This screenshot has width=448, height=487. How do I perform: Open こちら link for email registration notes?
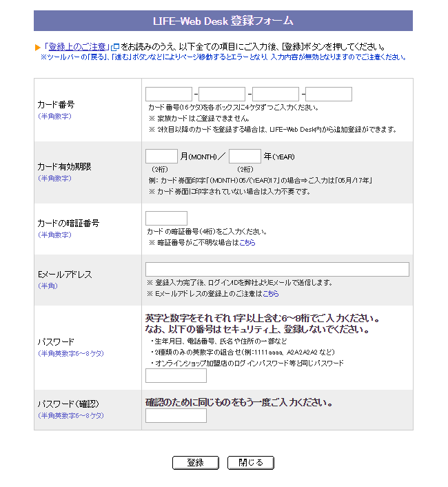point(271,293)
